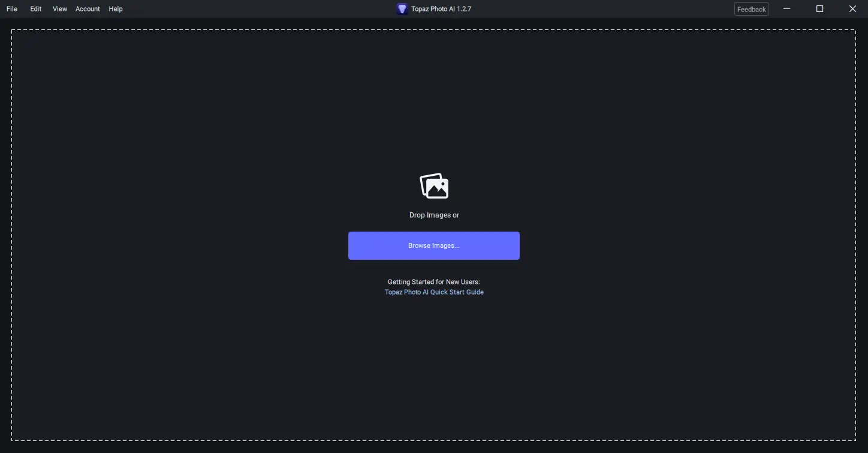Click the "Topaz Photo AI 1.2.7" title text
868x453 pixels.
441,9
